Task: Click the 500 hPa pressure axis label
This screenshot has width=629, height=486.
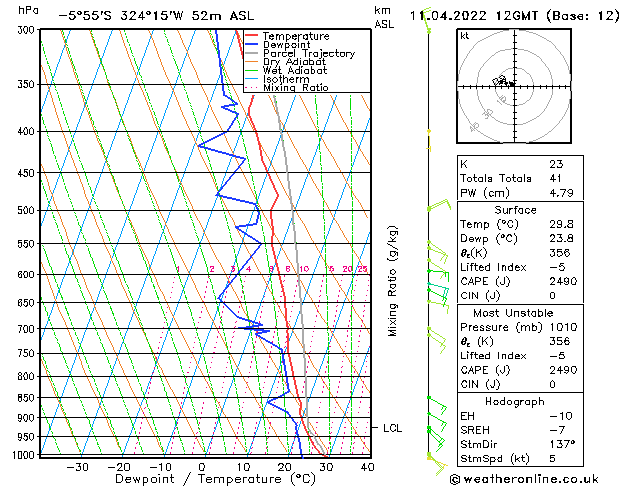Action: pyautogui.click(x=28, y=211)
